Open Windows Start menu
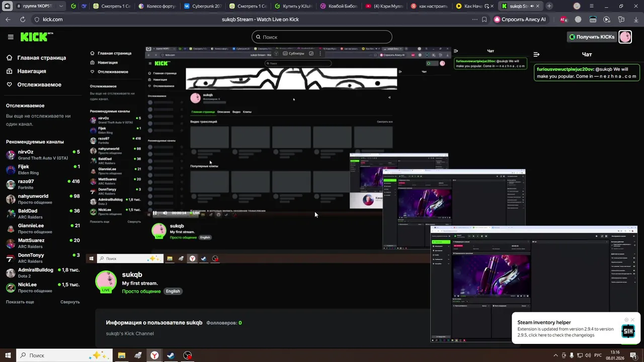Viewport: 644px width, 362px height. tap(8, 355)
